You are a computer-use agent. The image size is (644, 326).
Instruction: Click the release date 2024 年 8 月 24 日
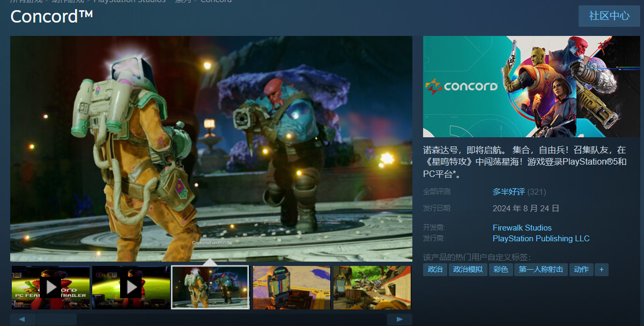tap(526, 208)
